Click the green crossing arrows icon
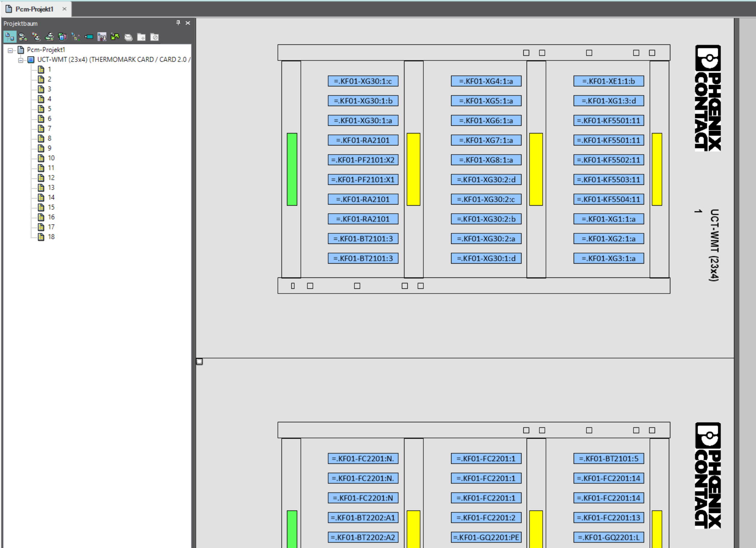The height and width of the screenshot is (548, 756). click(115, 37)
